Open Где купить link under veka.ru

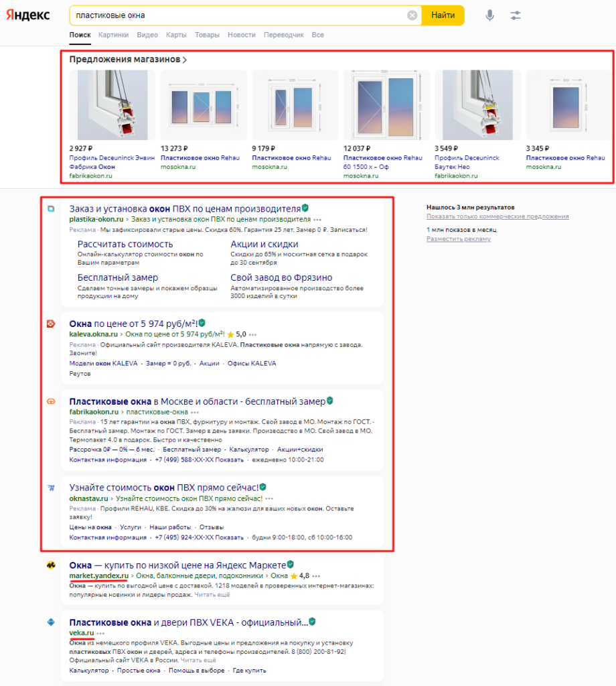(x=249, y=671)
